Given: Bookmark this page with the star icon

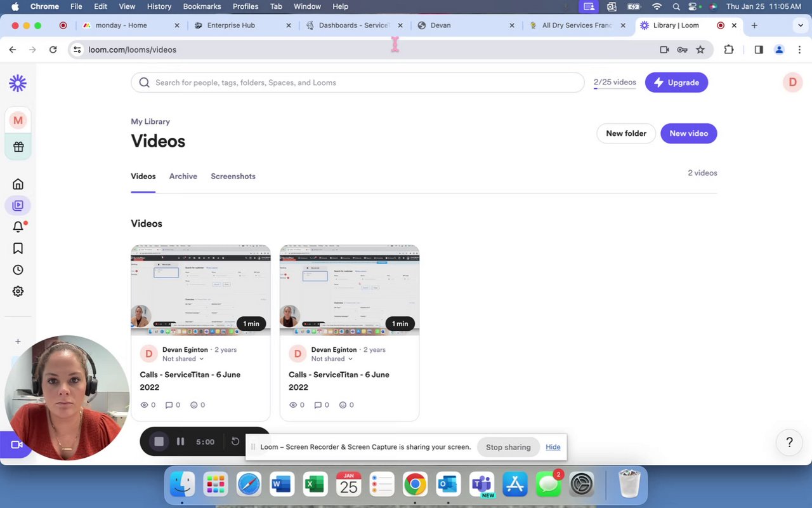Looking at the screenshot, I should pos(700,50).
